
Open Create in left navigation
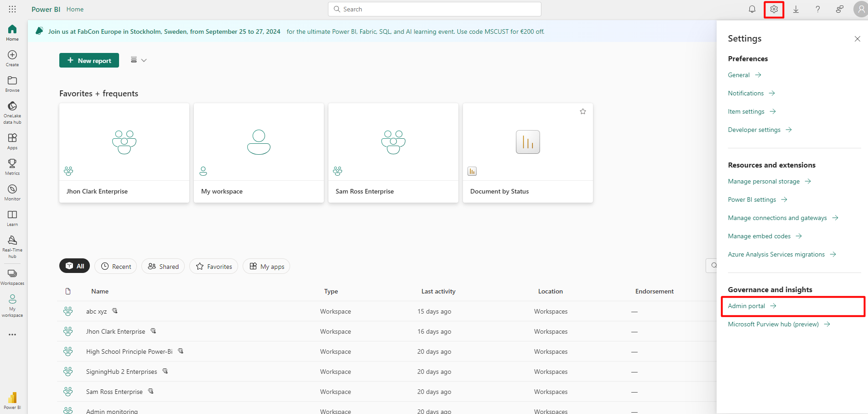click(12, 58)
